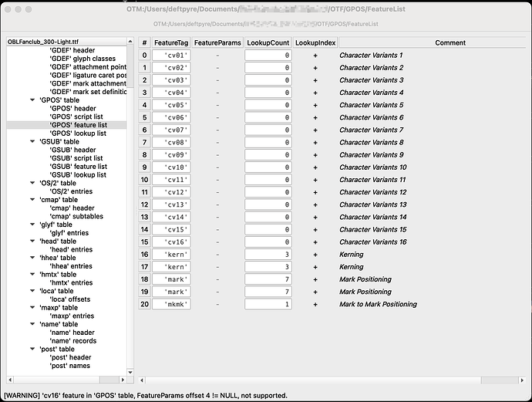Expand LookupIndex plus for row 16 kern
This screenshot has height=402, width=532.
[x=315, y=255]
